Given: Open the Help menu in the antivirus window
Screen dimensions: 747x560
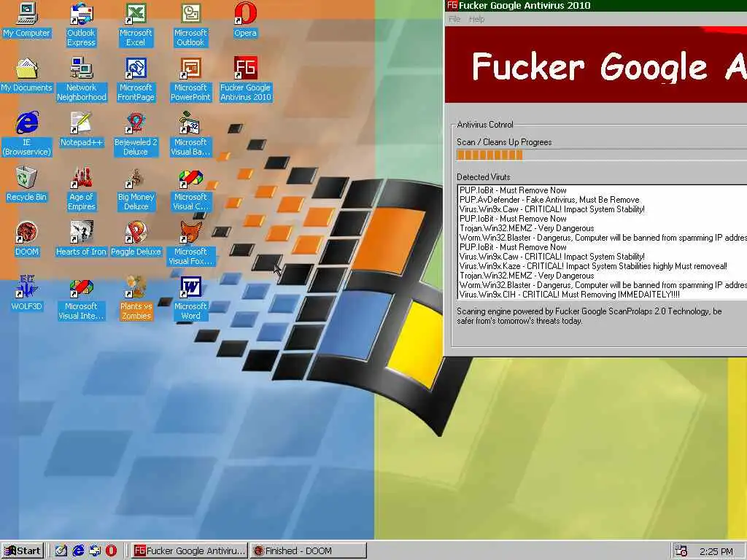Looking at the screenshot, I should click(476, 19).
